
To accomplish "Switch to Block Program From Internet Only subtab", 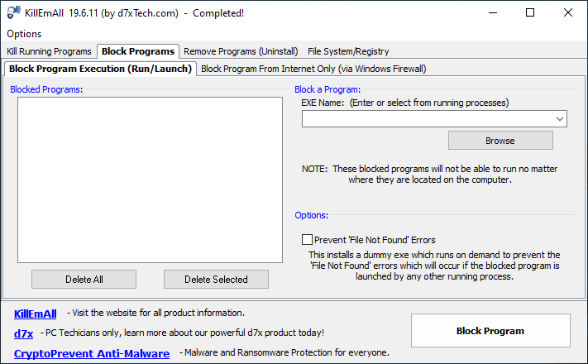I will [313, 69].
